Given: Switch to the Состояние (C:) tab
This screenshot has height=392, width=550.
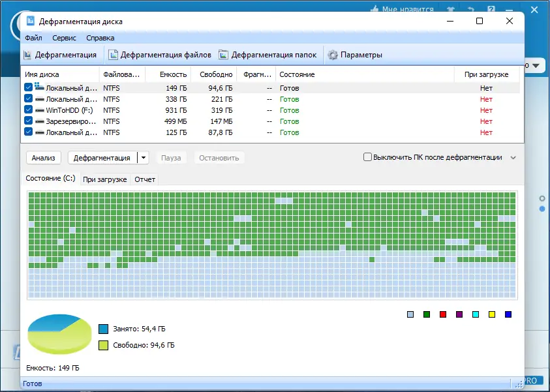Looking at the screenshot, I should click(50, 178).
